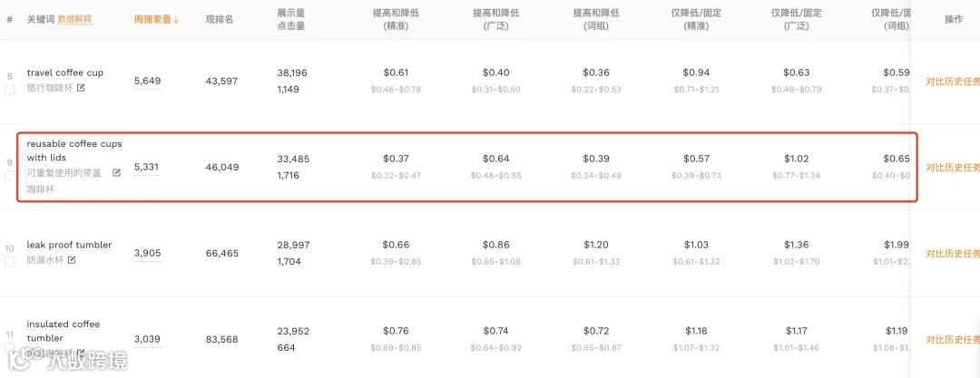
Task: Click keyword text leak proof tumbler
Action: pos(69,245)
